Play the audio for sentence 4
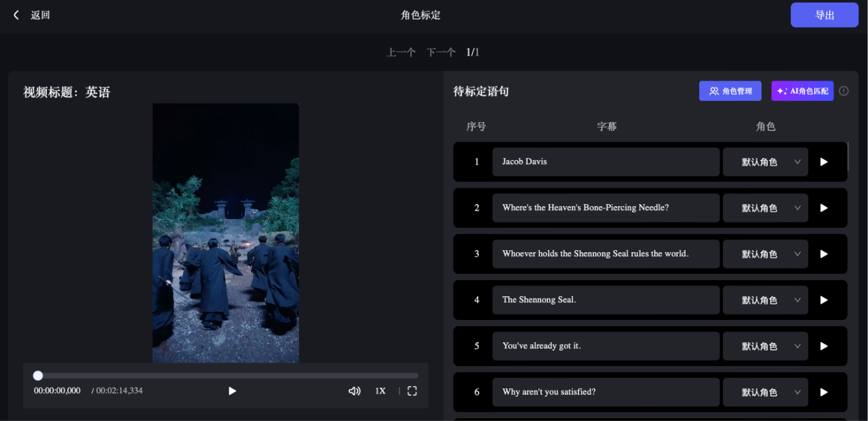868x421 pixels. (823, 300)
